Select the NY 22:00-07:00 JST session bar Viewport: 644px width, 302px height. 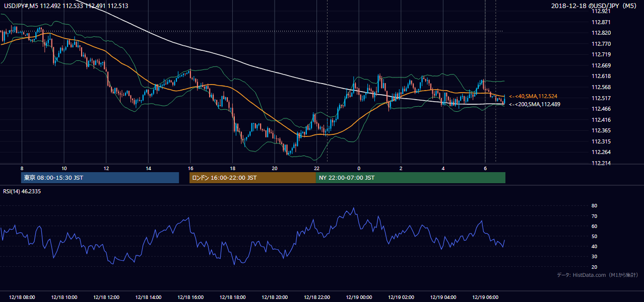point(411,178)
